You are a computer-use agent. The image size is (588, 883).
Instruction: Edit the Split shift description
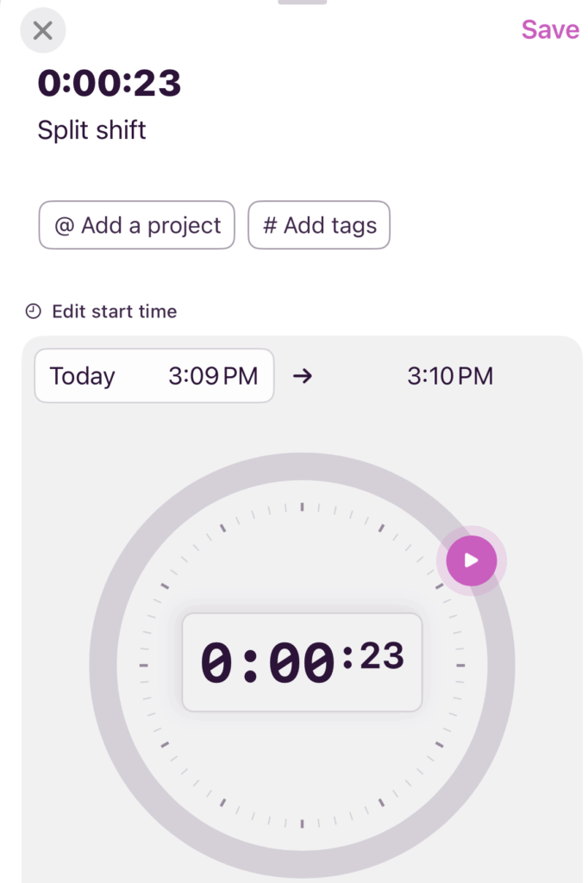pyautogui.click(x=92, y=130)
